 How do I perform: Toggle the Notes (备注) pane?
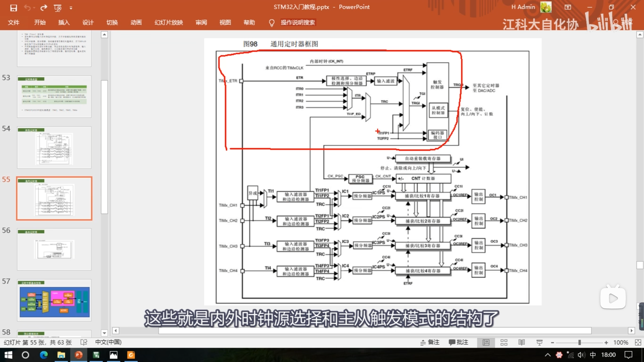pyautogui.click(x=430, y=342)
